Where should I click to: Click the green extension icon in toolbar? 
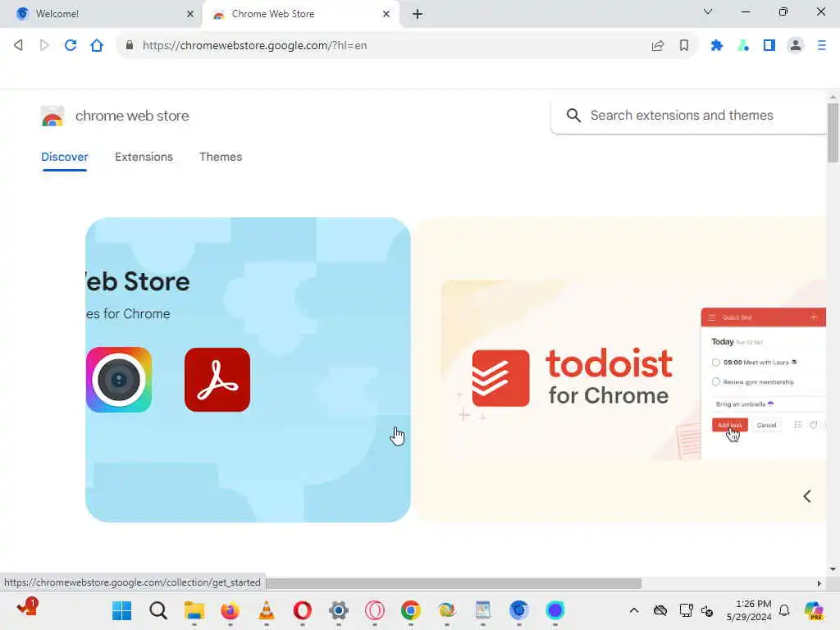(x=743, y=46)
